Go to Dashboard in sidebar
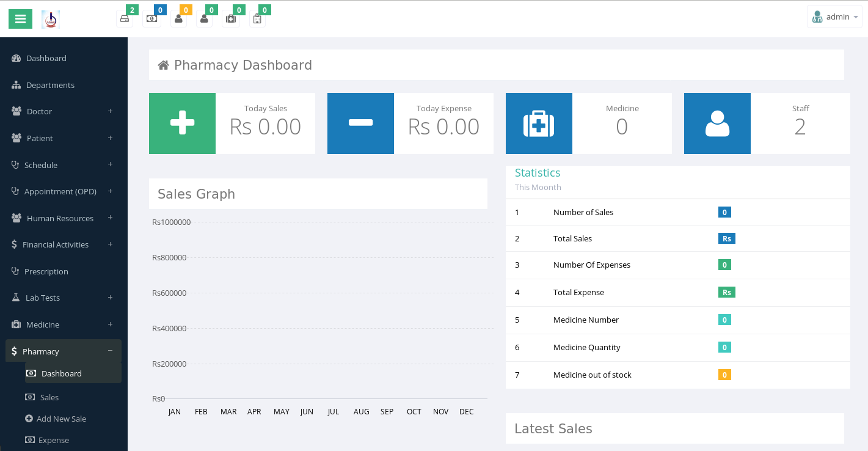Image resolution: width=868 pixels, height=451 pixels. (64, 58)
